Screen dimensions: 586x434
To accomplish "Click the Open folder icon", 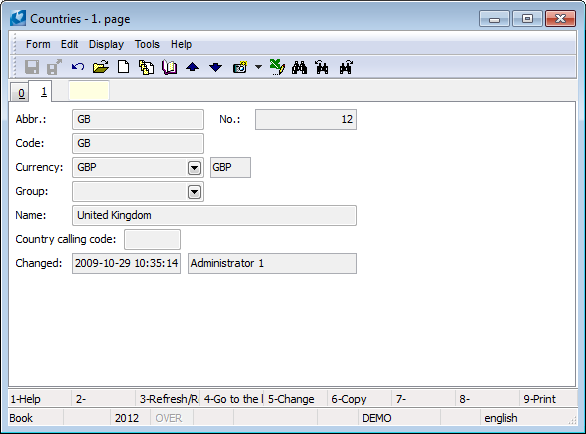I will tap(101, 67).
